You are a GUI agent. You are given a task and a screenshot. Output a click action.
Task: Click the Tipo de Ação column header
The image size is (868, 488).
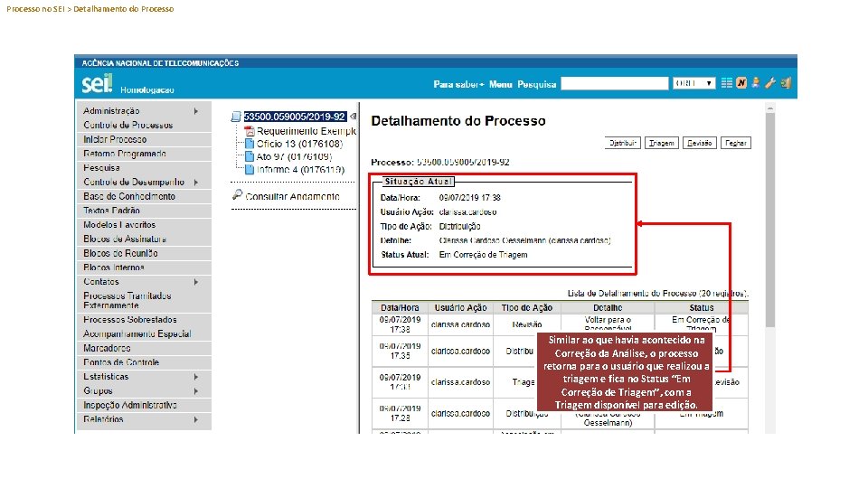coord(527,307)
